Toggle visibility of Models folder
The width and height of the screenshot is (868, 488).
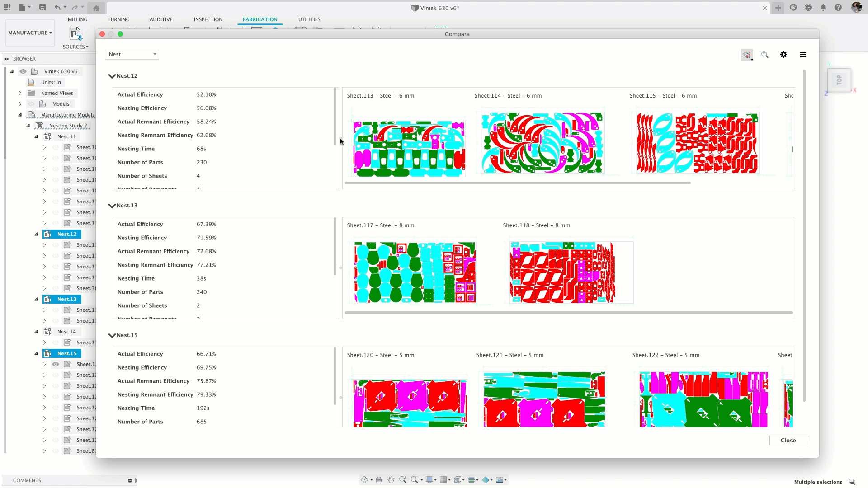[31, 104]
